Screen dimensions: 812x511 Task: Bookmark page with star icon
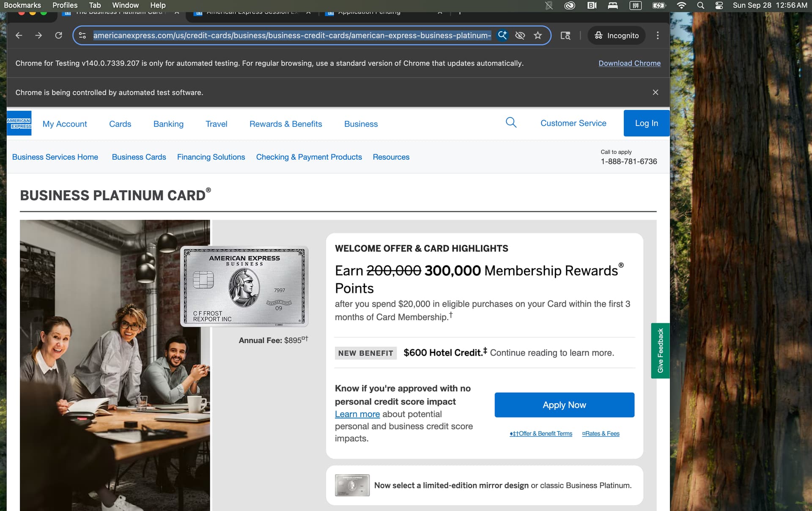(538, 36)
